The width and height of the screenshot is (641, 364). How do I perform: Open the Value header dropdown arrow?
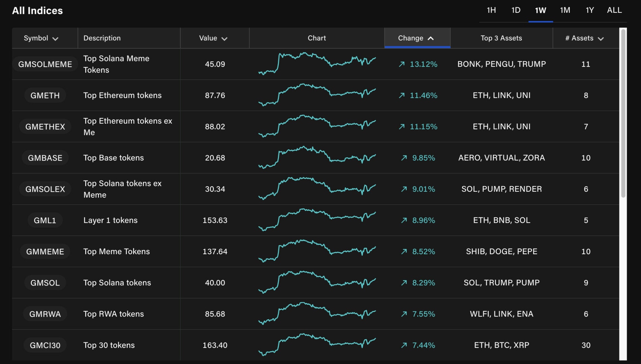[224, 39]
